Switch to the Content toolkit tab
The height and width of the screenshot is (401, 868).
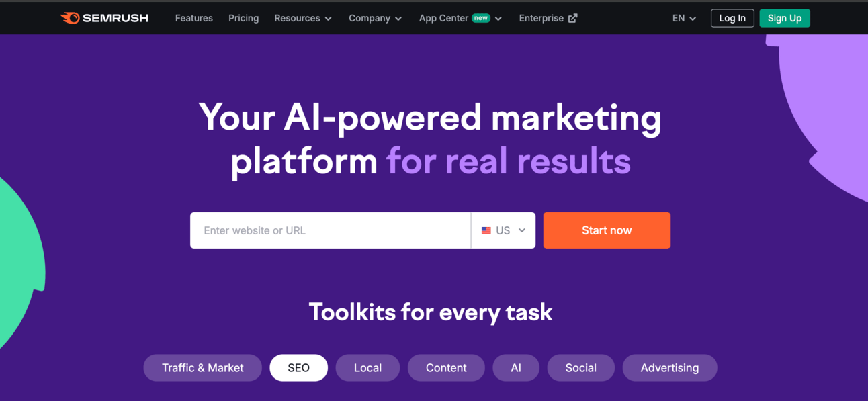(x=446, y=368)
